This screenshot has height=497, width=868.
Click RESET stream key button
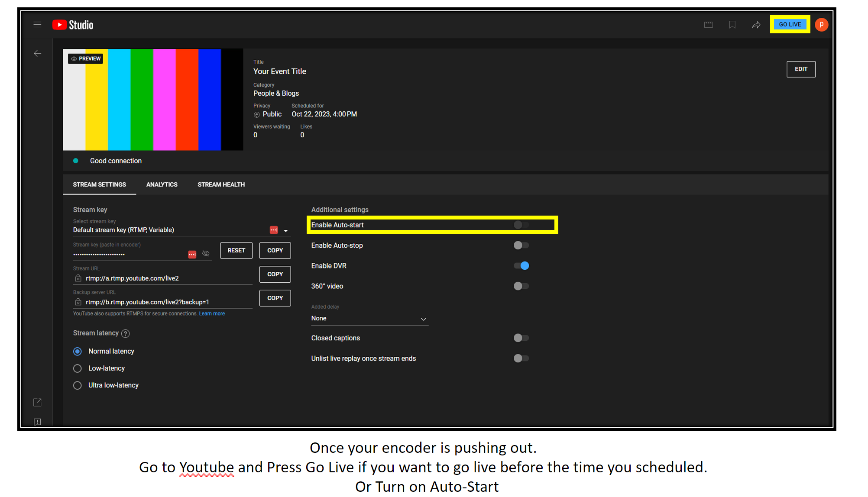236,251
